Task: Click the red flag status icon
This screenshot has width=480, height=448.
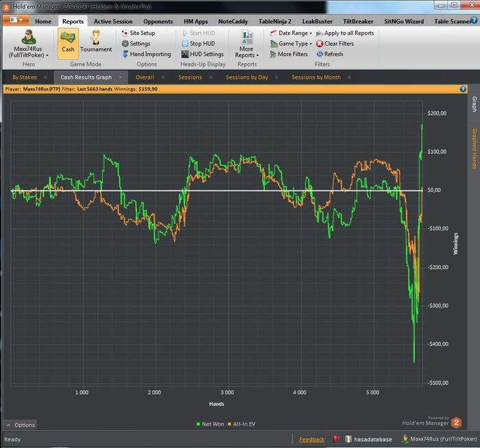Action: click(x=337, y=439)
